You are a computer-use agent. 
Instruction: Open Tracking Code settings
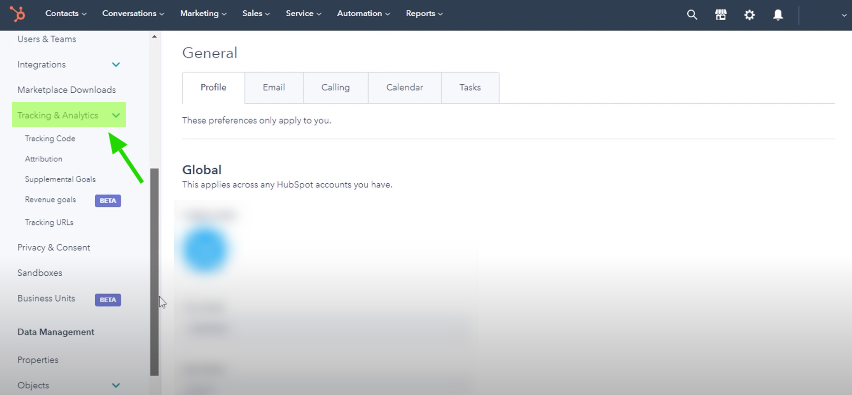[x=50, y=139]
